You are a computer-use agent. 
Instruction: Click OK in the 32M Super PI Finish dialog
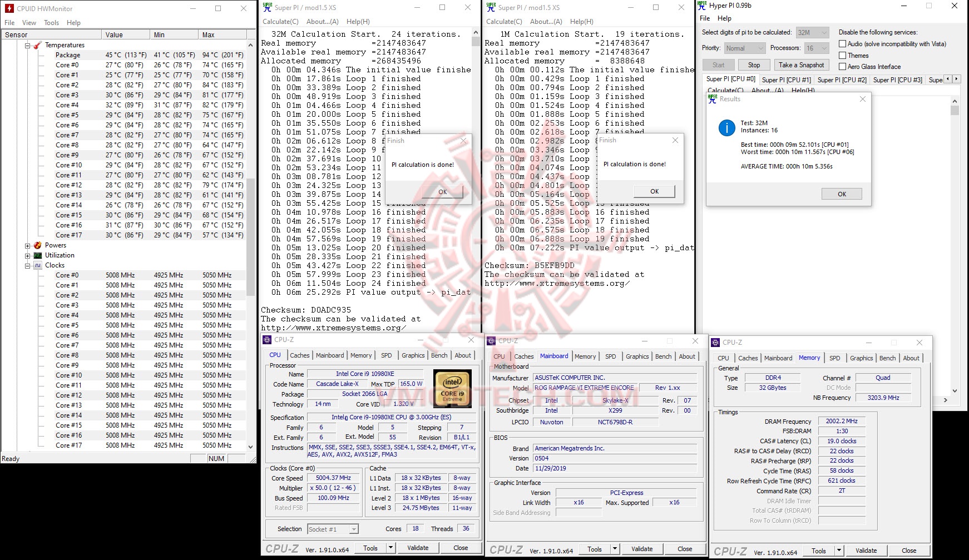click(443, 192)
